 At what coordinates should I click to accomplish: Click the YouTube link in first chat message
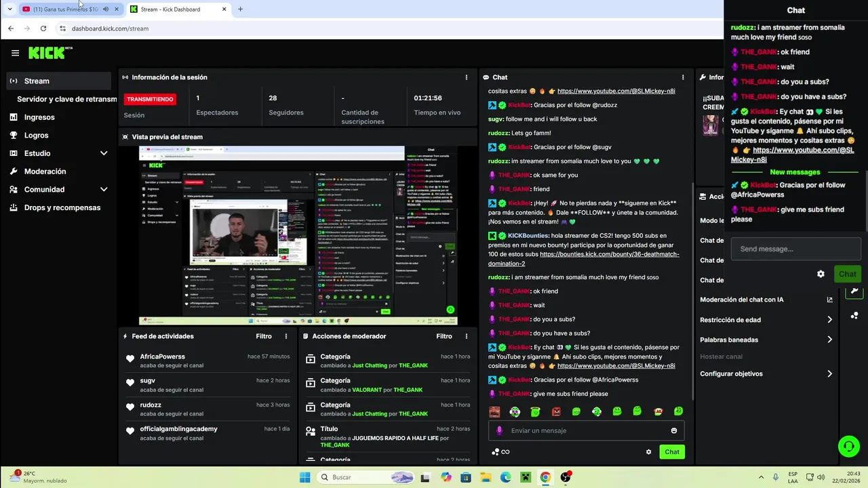[616, 91]
